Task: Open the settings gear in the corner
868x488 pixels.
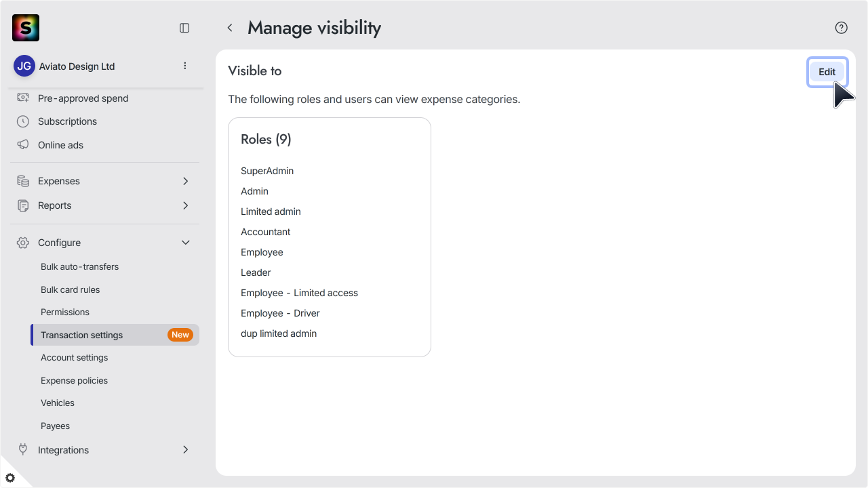Action: coord(10,478)
